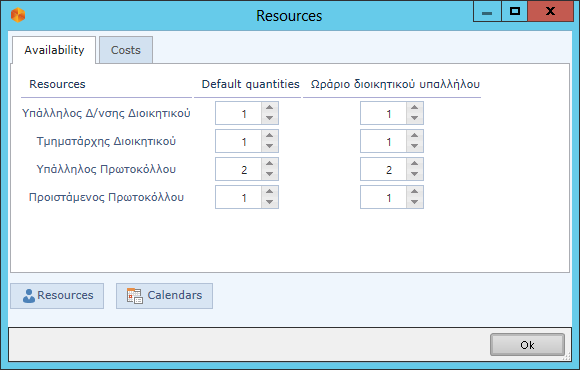Increase Ωράριο value for Υπάλληλος Δ/νσης Διοικητικού

(415, 108)
